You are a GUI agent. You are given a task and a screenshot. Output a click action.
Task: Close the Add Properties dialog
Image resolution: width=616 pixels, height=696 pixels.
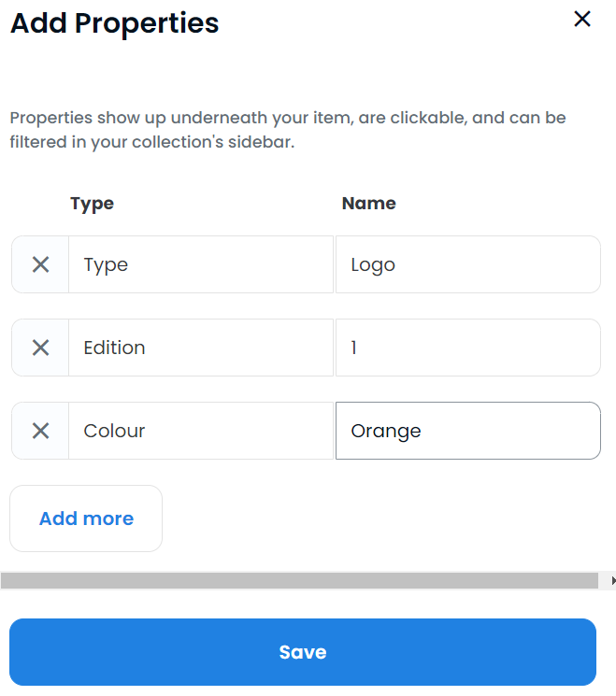[x=582, y=20]
